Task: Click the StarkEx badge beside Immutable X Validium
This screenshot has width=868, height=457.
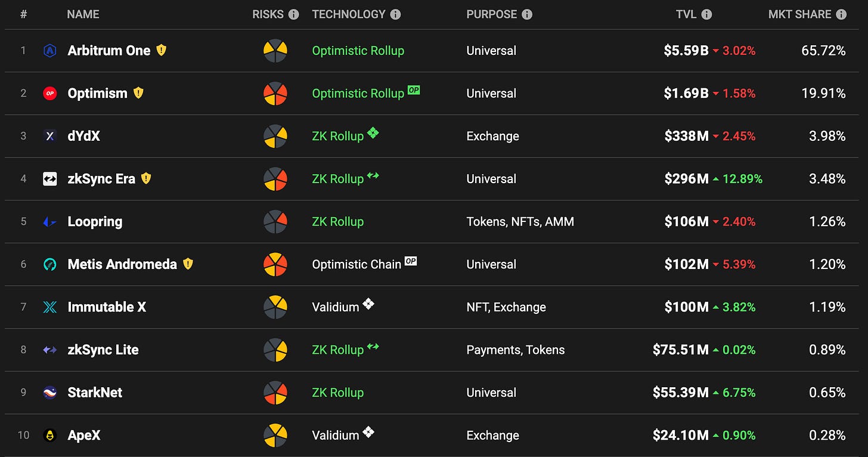Action: point(368,304)
